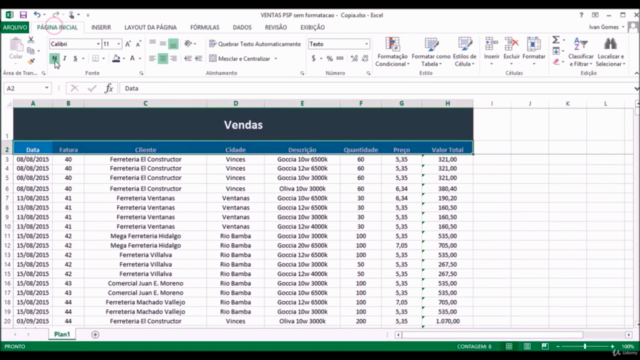This screenshot has height=360, width=640.
Task: Open the font size 11 dropdown
Action: pos(118,44)
